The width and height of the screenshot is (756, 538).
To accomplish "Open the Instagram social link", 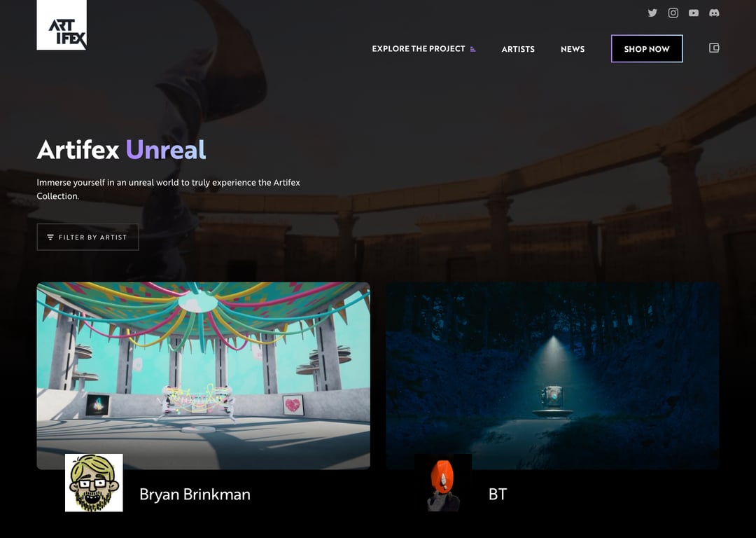I will point(673,13).
